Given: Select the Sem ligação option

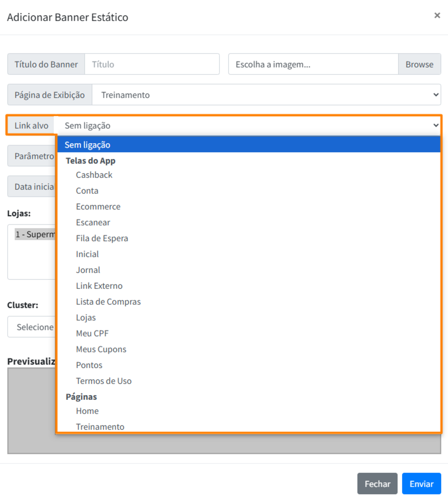Looking at the screenshot, I should pyautogui.click(x=87, y=145).
